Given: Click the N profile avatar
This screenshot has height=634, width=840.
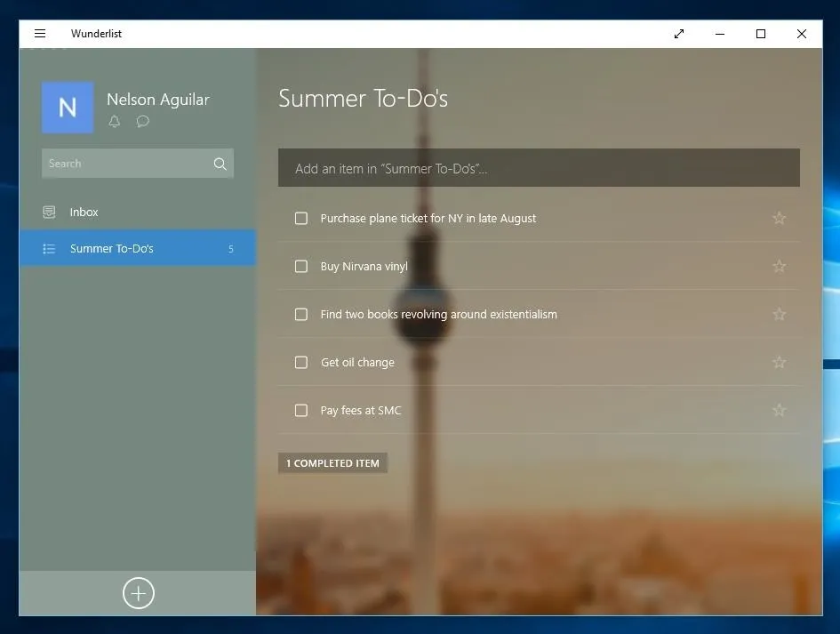Looking at the screenshot, I should click(x=68, y=108).
